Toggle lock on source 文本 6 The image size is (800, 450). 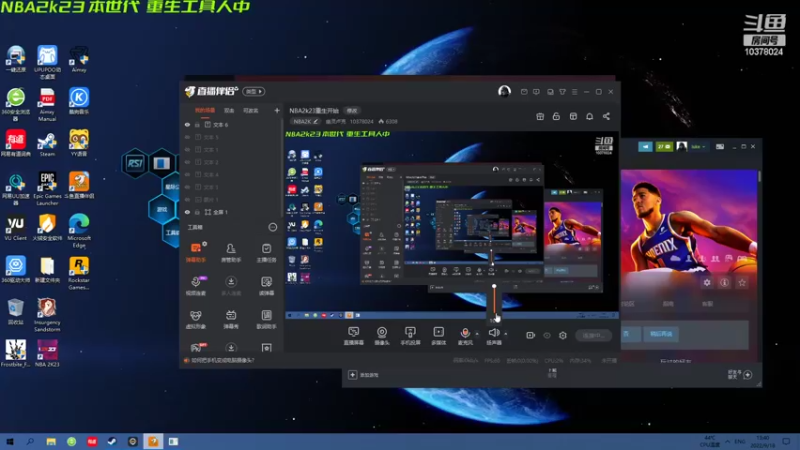click(x=197, y=124)
